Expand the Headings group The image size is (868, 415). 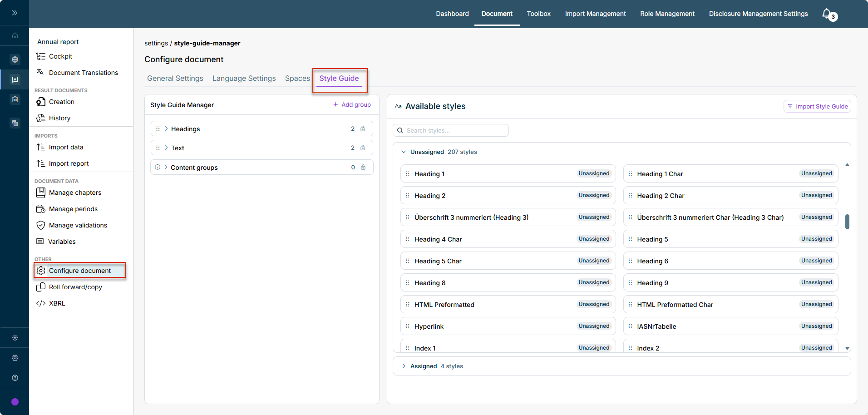point(166,129)
